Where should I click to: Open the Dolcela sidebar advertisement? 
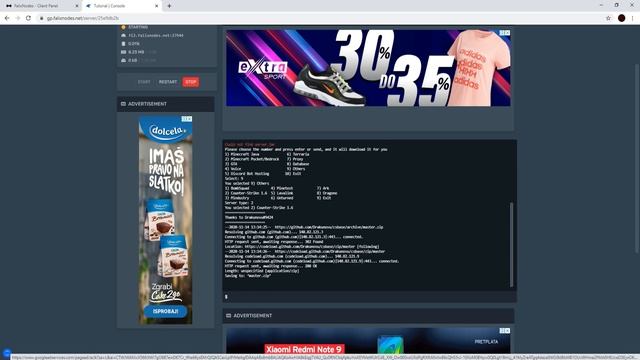[x=165, y=220]
